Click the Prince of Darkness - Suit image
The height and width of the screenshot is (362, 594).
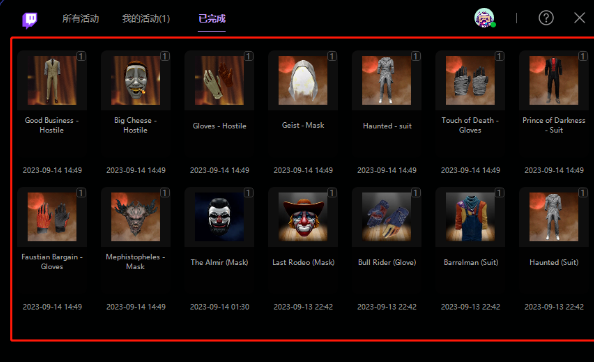point(554,80)
